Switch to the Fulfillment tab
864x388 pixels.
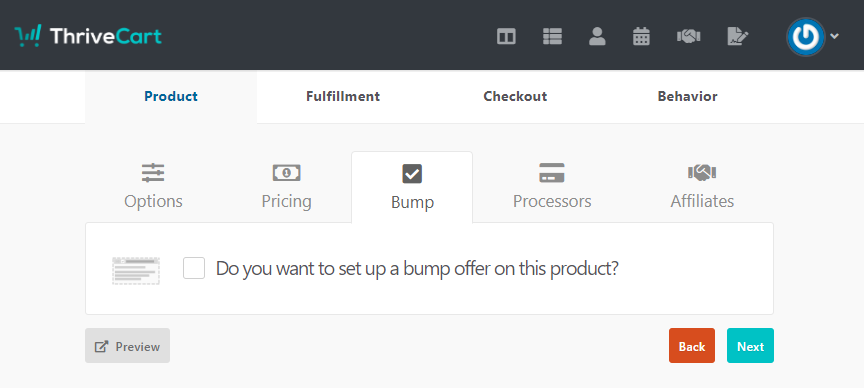[x=343, y=96]
